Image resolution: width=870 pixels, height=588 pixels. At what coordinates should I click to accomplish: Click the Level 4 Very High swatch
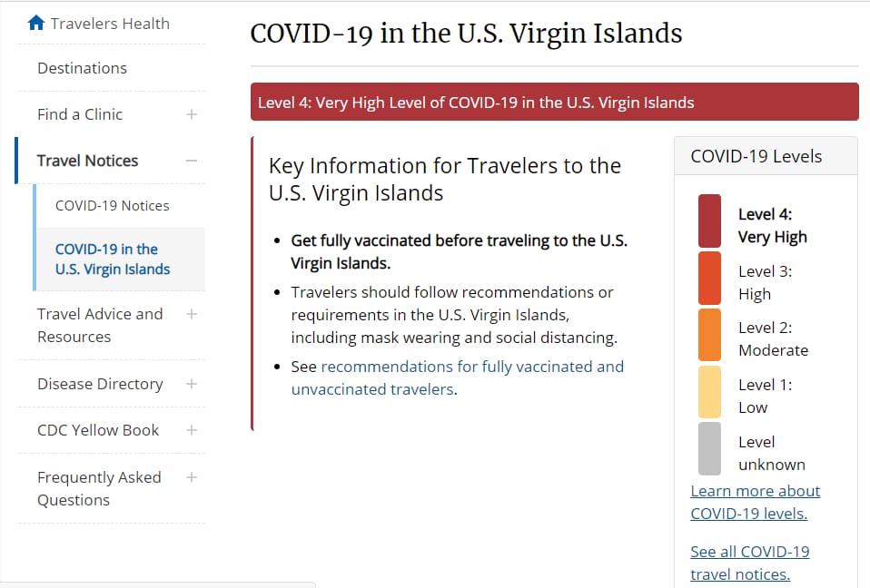pos(709,220)
